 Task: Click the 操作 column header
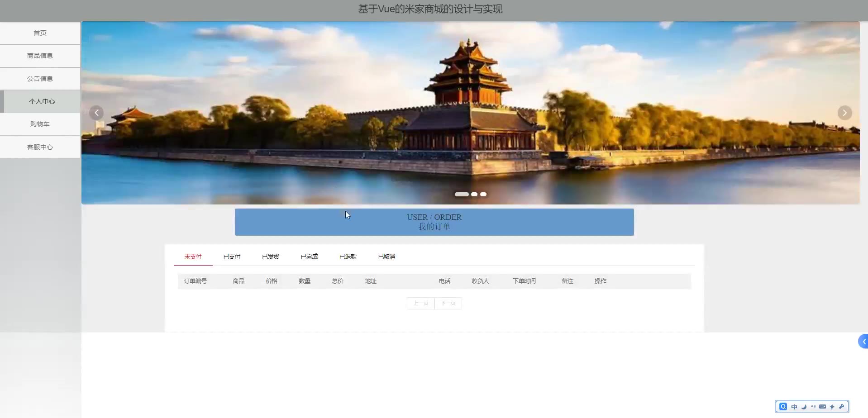coord(601,281)
